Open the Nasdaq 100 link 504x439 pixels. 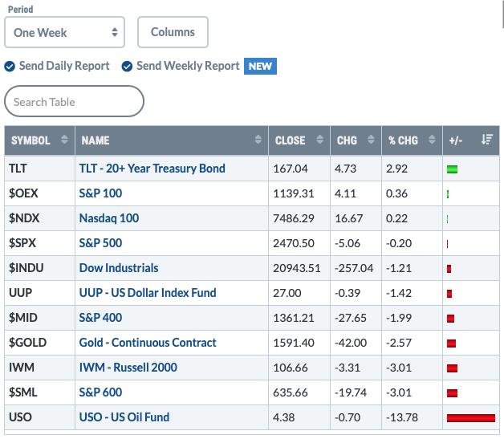(109, 218)
